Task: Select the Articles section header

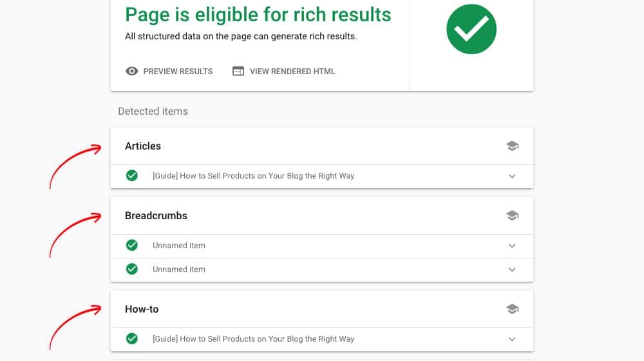Action: (143, 146)
